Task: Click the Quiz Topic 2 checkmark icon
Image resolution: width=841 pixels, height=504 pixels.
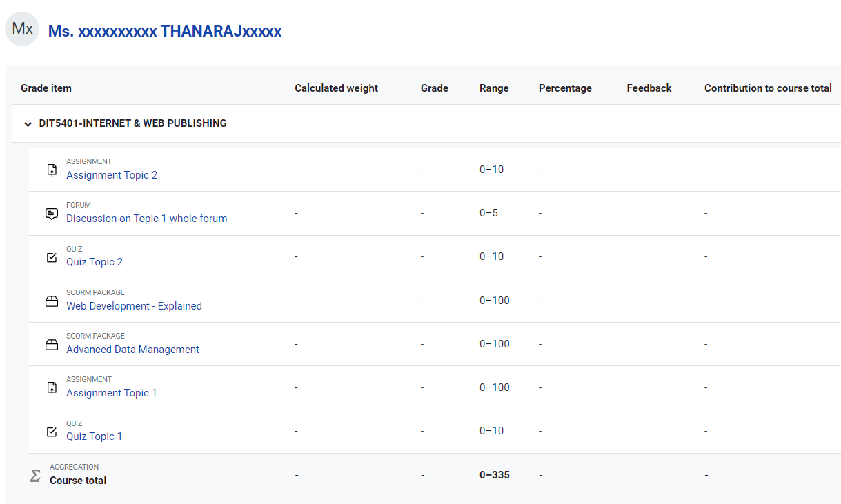Action: pos(52,257)
